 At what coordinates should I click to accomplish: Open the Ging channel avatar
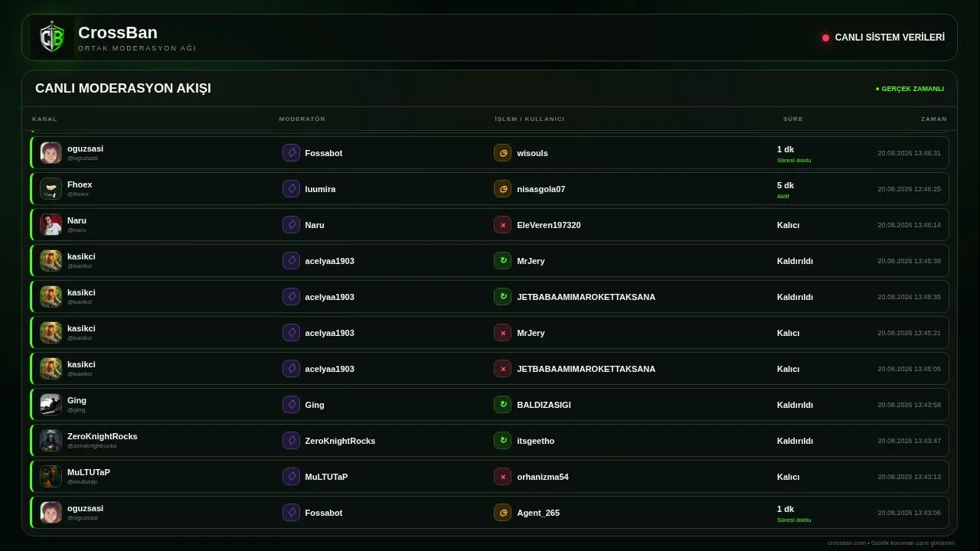[51, 405]
